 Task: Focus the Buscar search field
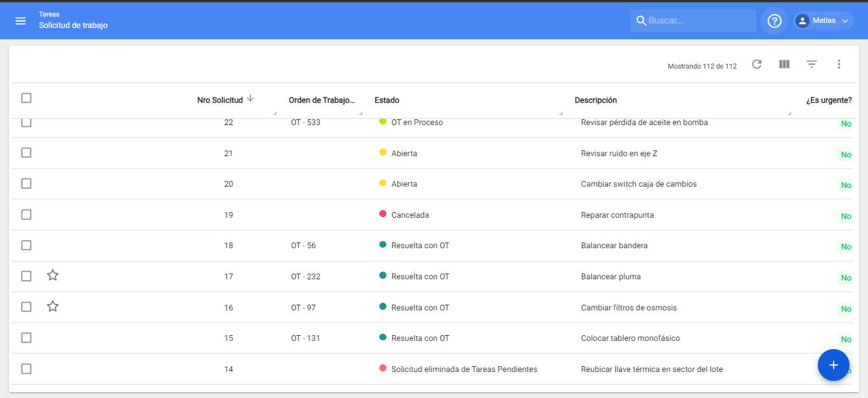tap(699, 21)
